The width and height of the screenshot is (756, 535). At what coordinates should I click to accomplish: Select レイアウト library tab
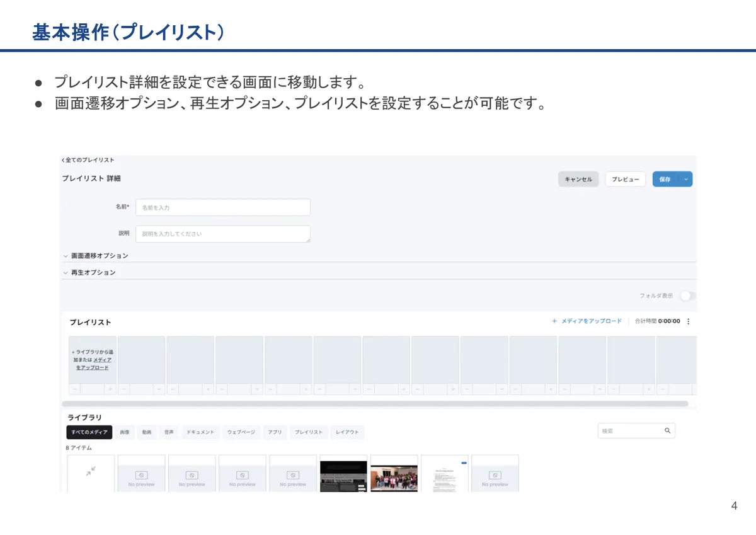[x=347, y=432]
